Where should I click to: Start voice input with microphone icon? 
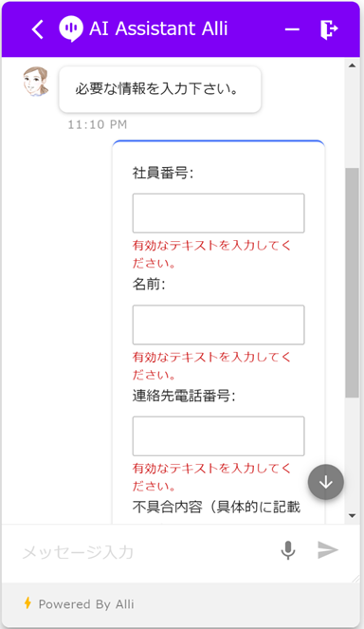pyautogui.click(x=288, y=550)
